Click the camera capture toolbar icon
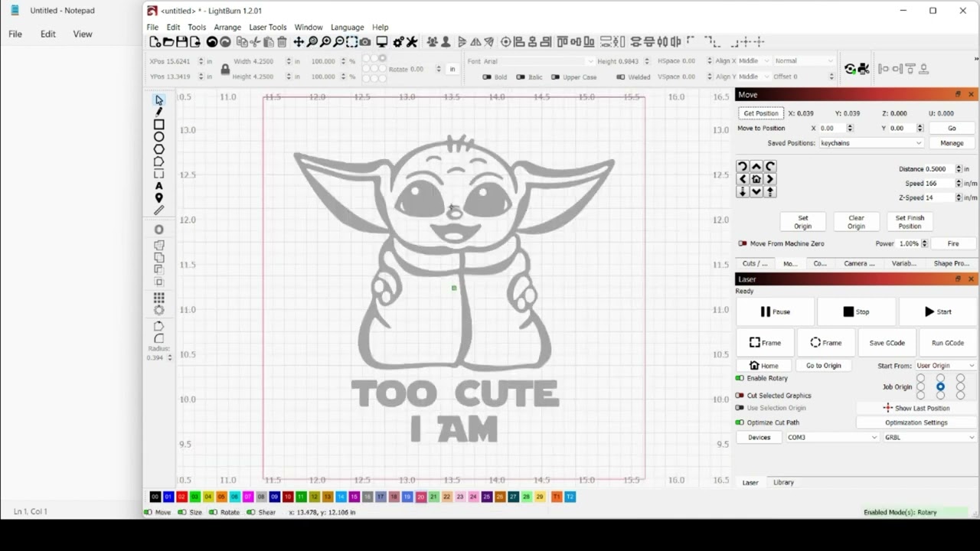The width and height of the screenshot is (980, 551). [365, 42]
